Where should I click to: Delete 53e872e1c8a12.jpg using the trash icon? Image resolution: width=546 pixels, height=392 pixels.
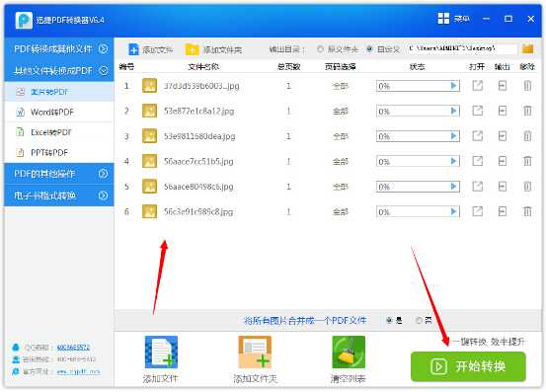click(527, 111)
